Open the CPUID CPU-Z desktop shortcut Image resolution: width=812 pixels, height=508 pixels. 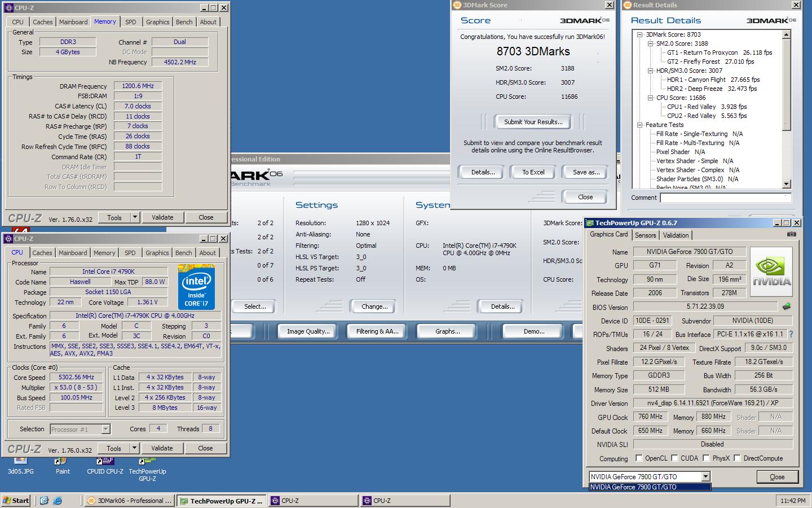[105, 466]
